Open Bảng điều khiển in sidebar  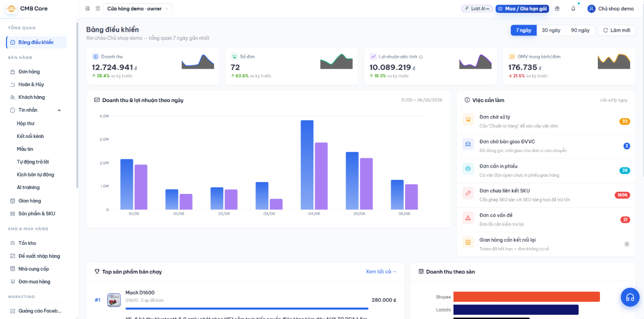coord(36,42)
